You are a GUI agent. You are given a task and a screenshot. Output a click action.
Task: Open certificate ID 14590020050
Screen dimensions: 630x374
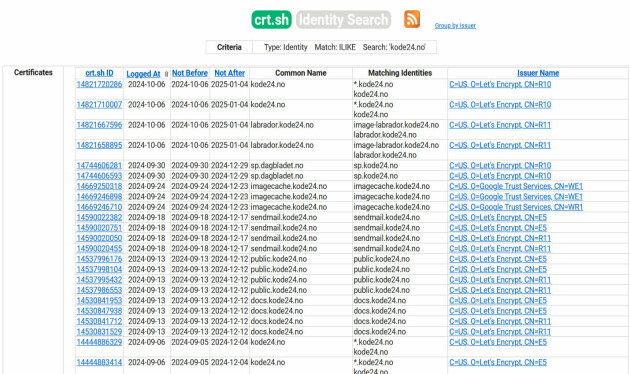point(99,238)
